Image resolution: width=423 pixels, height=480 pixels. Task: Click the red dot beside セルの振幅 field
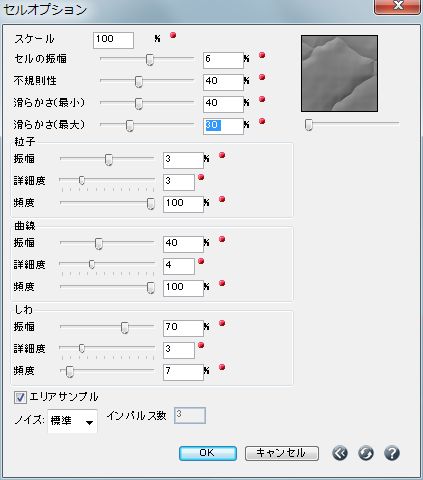[262, 55]
